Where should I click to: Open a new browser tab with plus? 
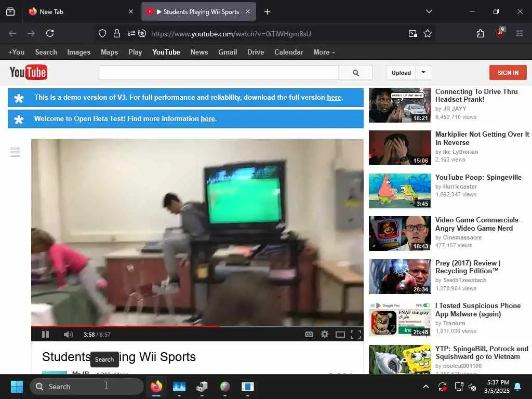pos(268,12)
